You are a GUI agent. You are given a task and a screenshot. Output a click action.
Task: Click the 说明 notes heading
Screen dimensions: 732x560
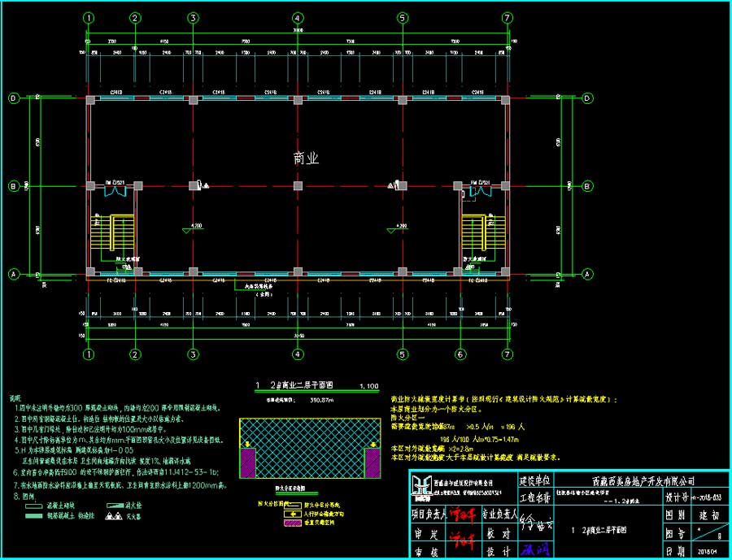(15, 400)
